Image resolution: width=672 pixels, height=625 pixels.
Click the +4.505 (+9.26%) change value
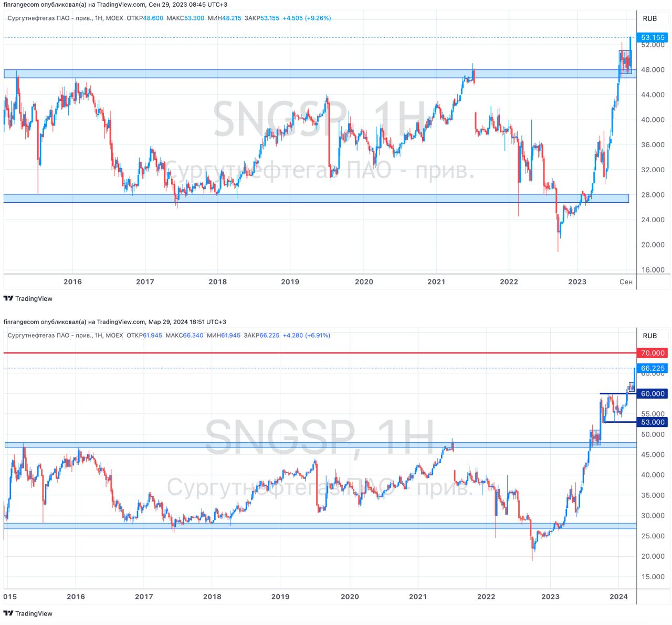point(307,18)
